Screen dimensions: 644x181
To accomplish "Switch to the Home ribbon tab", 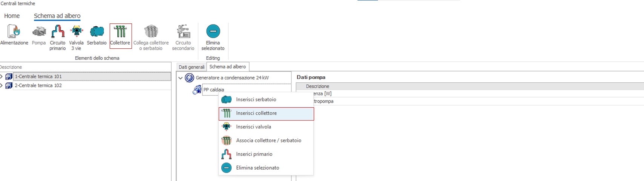I will pos(12,16).
